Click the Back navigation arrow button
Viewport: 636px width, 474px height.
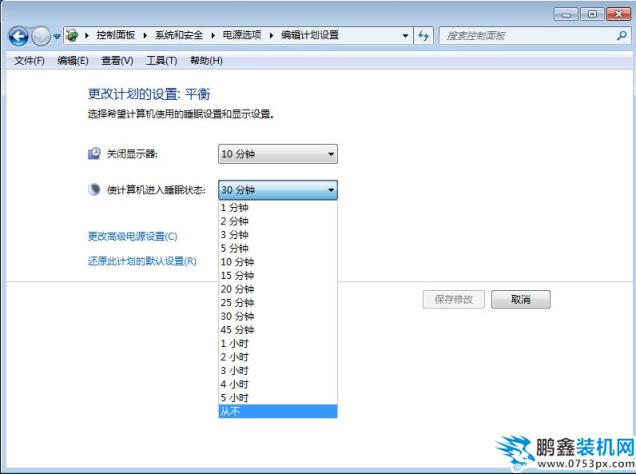(x=18, y=36)
